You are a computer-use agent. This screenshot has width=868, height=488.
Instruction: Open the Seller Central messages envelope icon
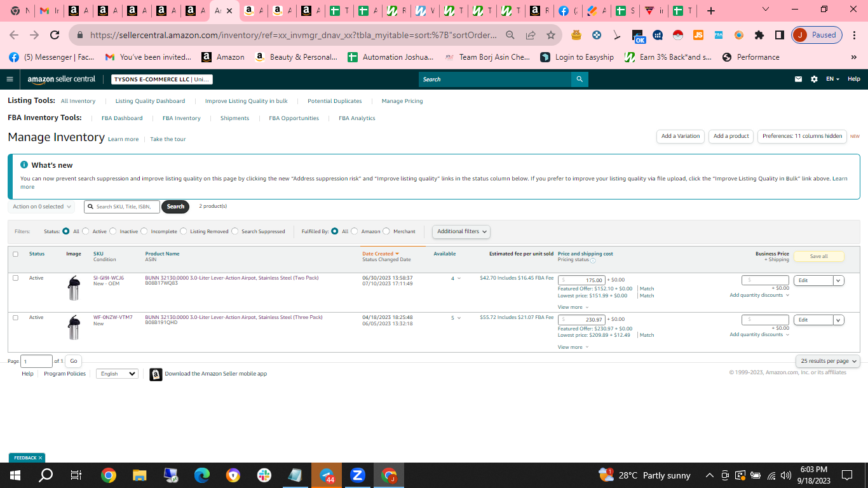799,79
